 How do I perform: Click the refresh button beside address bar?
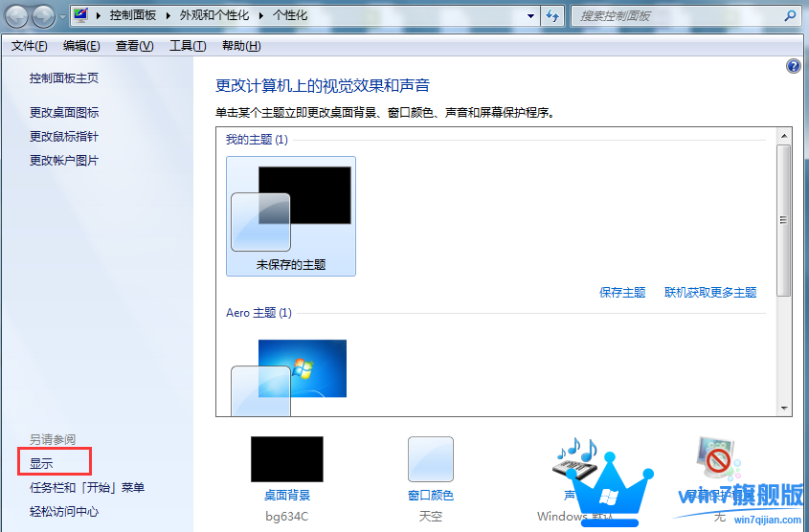(552, 16)
